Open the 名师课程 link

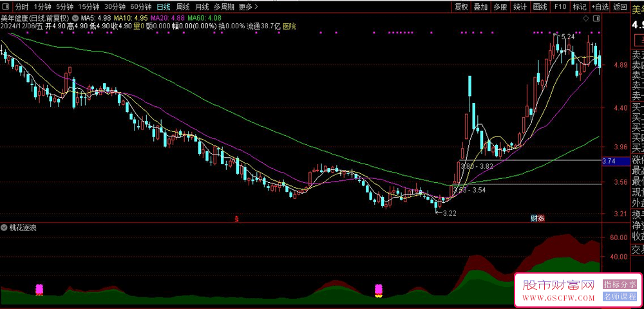tap(620, 297)
